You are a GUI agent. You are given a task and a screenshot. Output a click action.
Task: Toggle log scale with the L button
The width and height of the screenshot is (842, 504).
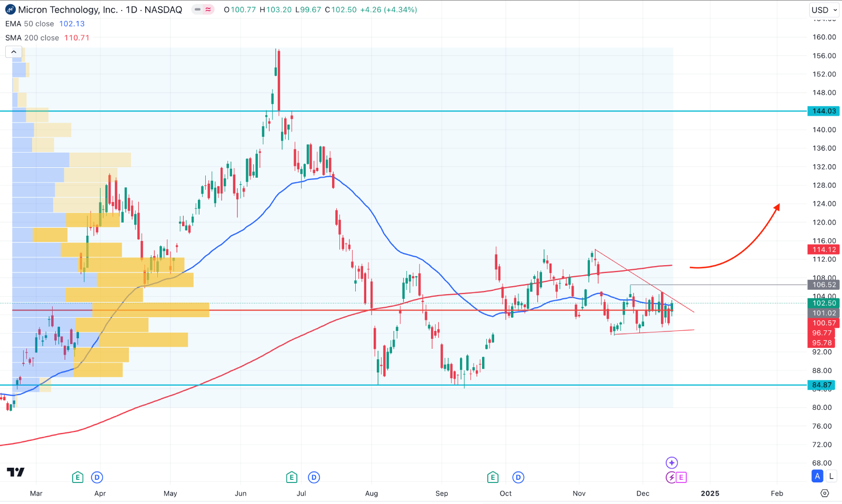831,476
